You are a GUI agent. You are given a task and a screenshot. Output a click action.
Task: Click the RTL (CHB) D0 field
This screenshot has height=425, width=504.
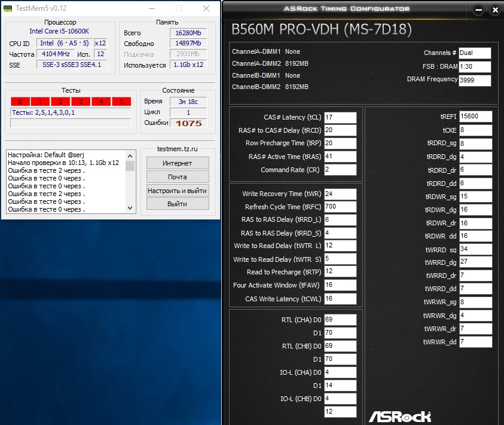point(340,346)
